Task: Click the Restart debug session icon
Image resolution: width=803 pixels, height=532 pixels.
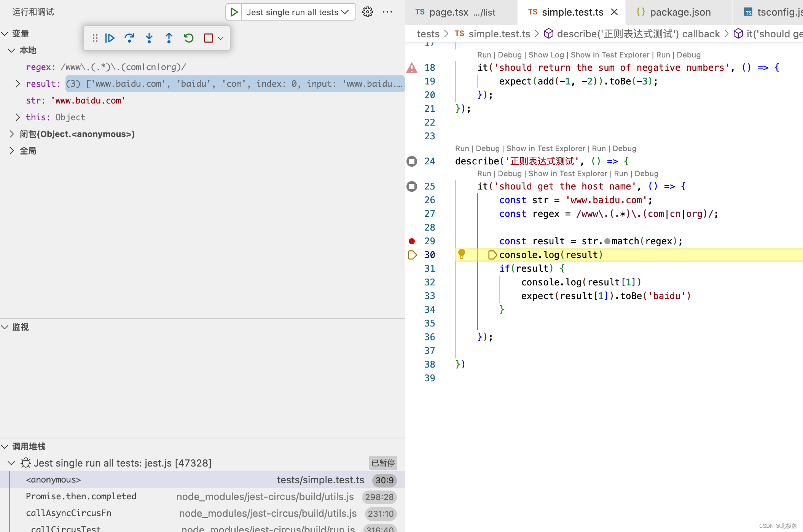Action: point(189,38)
